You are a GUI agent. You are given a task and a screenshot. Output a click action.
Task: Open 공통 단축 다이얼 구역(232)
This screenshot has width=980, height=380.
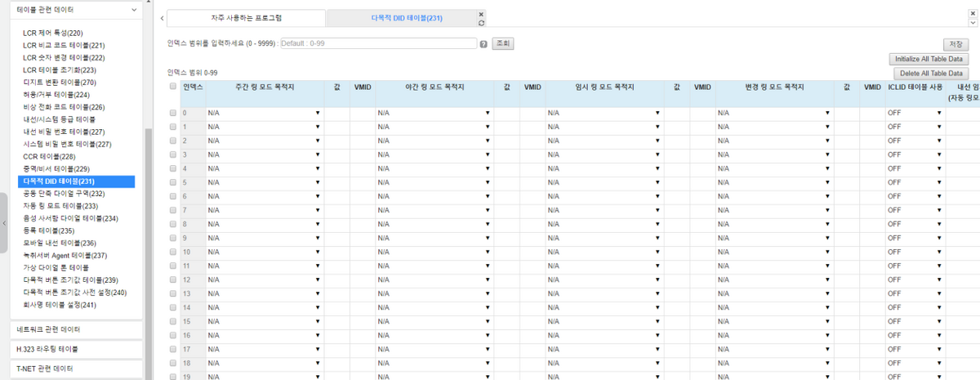64,194
